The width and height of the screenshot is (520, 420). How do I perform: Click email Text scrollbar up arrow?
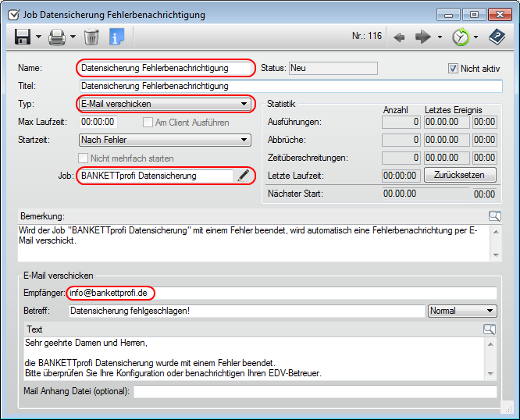[x=490, y=344]
